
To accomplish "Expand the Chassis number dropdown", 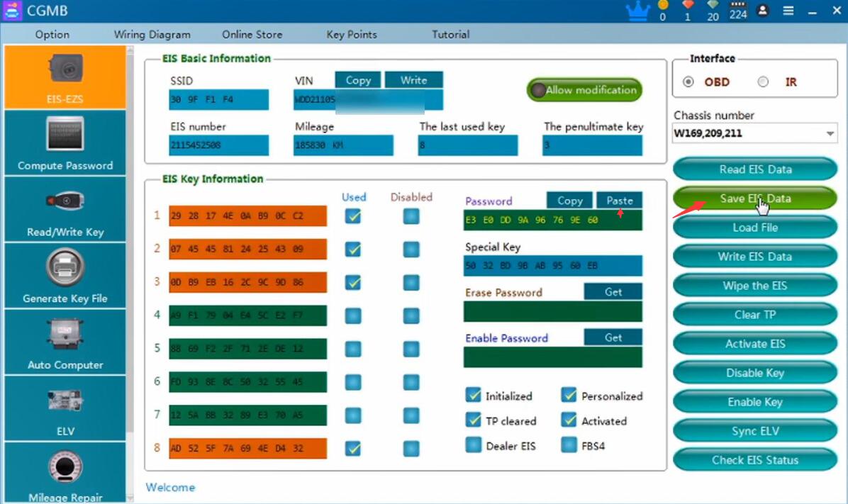I will [x=830, y=133].
